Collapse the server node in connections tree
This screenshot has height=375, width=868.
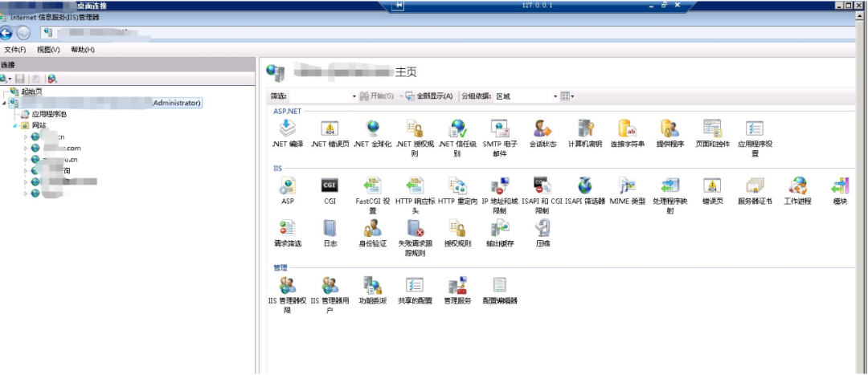tap(4, 103)
